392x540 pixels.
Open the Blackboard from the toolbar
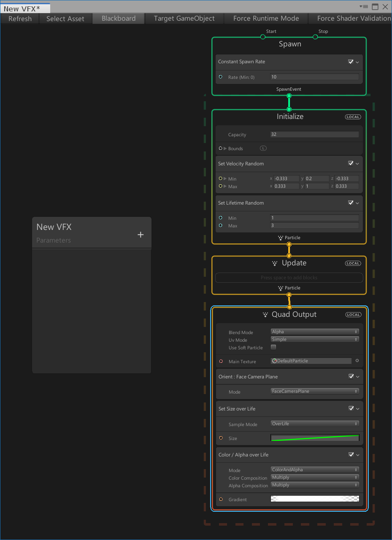(x=119, y=19)
